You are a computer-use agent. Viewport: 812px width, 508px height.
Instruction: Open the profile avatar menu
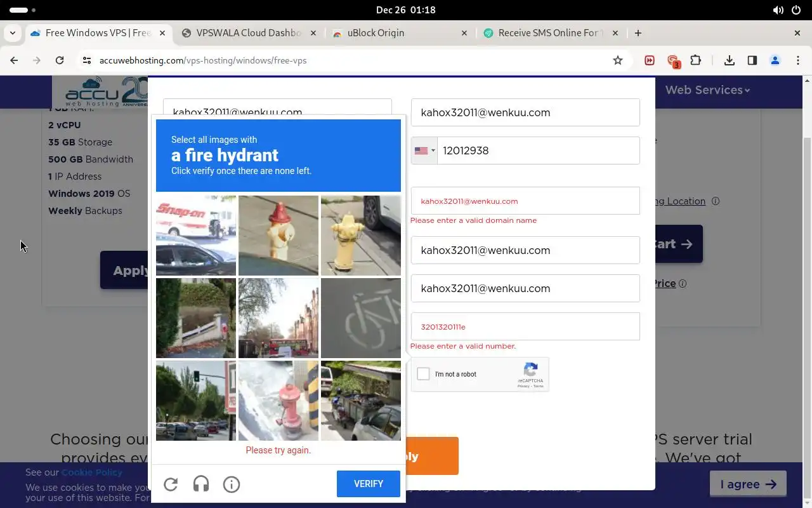775,60
